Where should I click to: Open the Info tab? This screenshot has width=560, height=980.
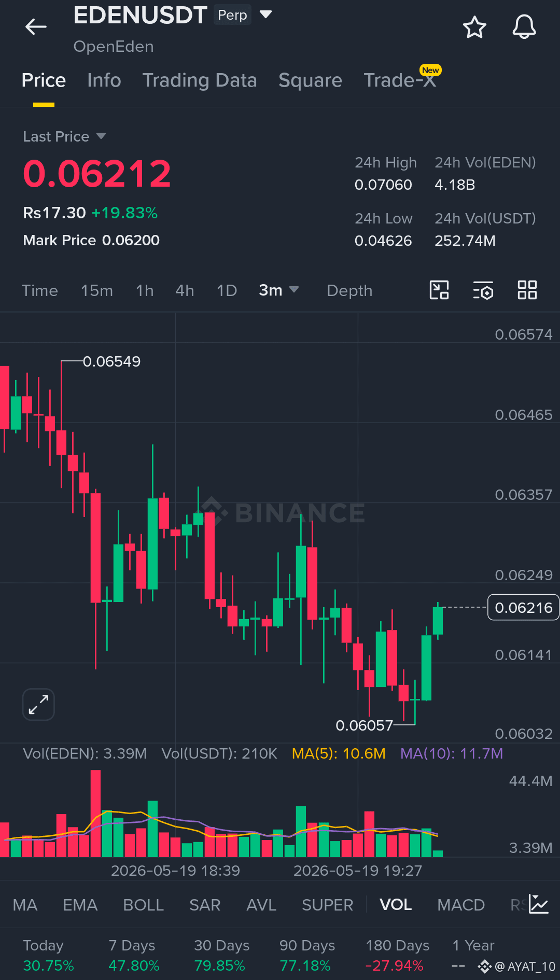(x=104, y=80)
